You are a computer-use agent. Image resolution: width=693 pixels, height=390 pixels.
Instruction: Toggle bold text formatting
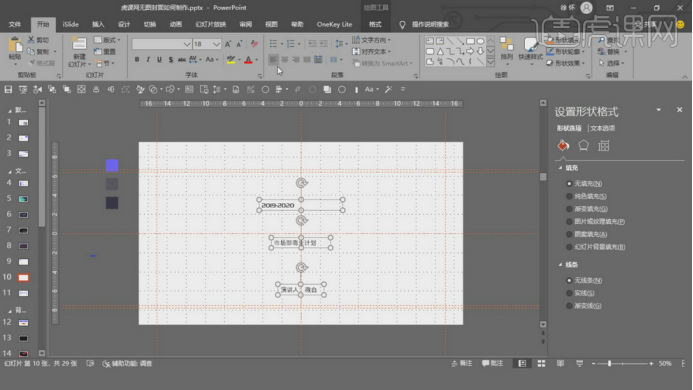pos(137,60)
